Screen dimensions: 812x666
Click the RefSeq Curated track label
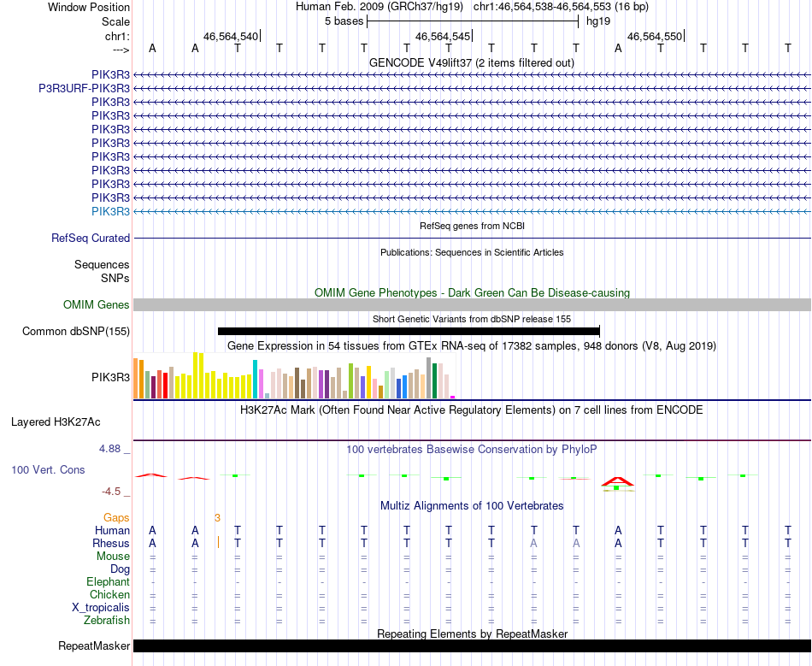click(91, 239)
